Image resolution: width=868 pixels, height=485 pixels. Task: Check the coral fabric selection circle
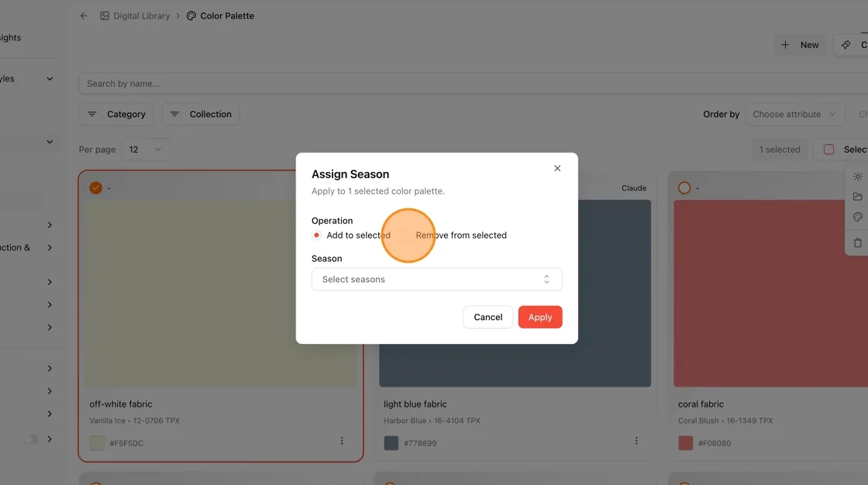coord(684,187)
